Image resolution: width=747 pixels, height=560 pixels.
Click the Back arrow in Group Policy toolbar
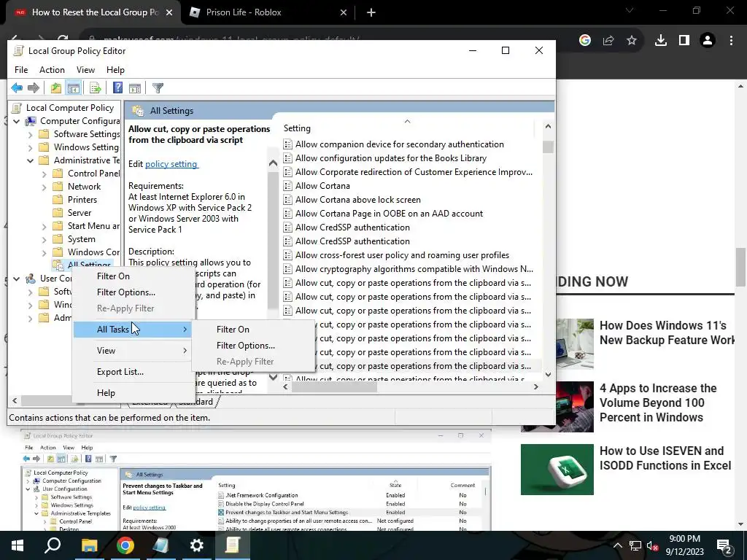(x=18, y=87)
